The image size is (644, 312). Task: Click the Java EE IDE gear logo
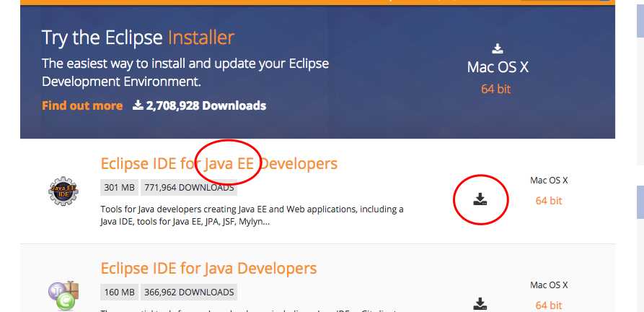63,191
